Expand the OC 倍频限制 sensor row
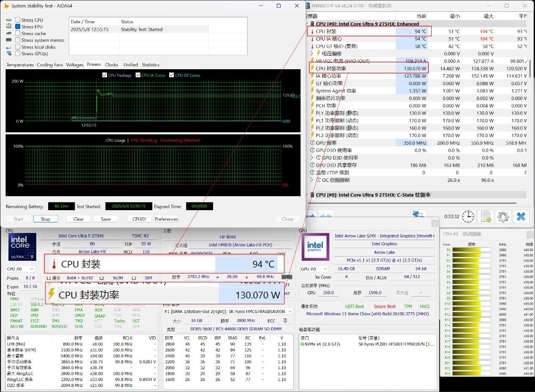The width and height of the screenshot is (535, 392). (x=312, y=180)
